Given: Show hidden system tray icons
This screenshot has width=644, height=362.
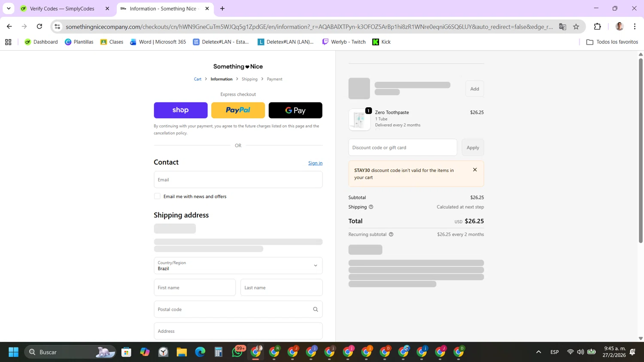Looking at the screenshot, I should pos(538,352).
